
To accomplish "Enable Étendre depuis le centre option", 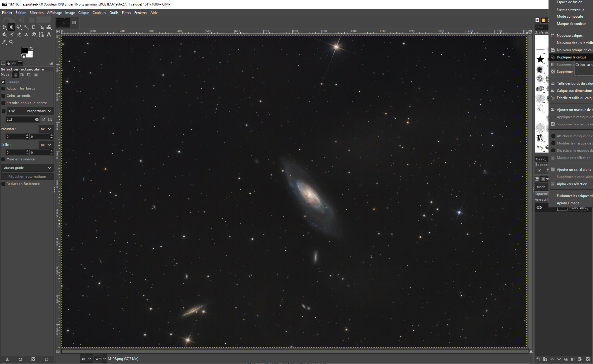I will point(3,103).
